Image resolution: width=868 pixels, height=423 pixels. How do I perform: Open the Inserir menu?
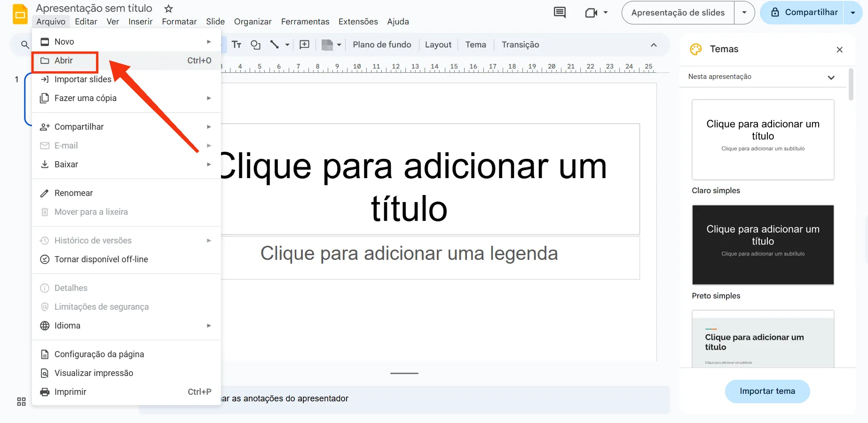[140, 22]
